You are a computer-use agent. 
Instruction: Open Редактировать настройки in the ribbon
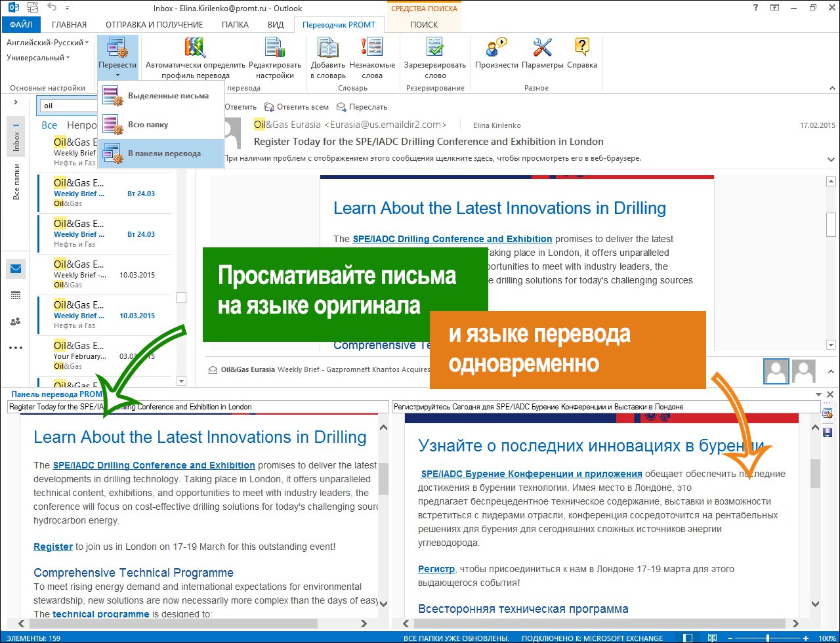(x=275, y=48)
